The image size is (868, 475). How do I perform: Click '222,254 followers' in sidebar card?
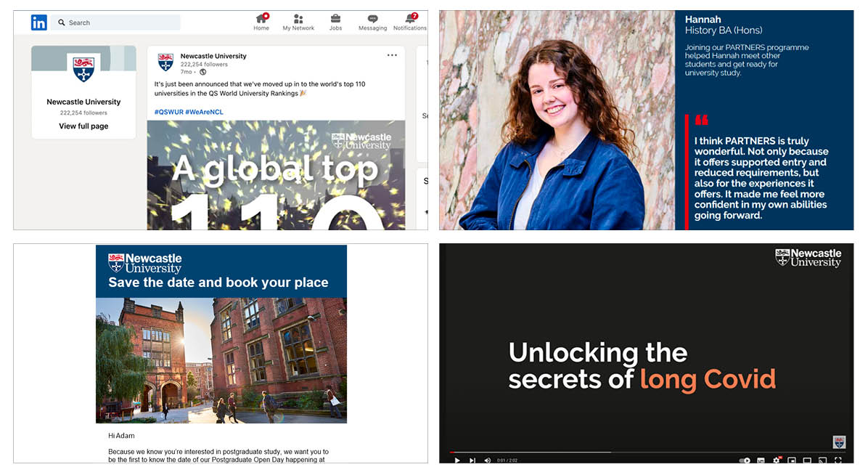pos(83,113)
